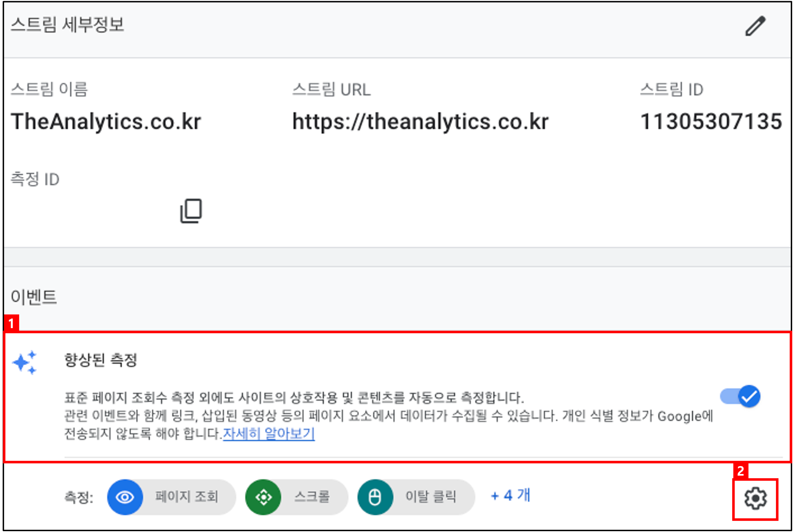Click the 스트림 URL label

coord(332,89)
